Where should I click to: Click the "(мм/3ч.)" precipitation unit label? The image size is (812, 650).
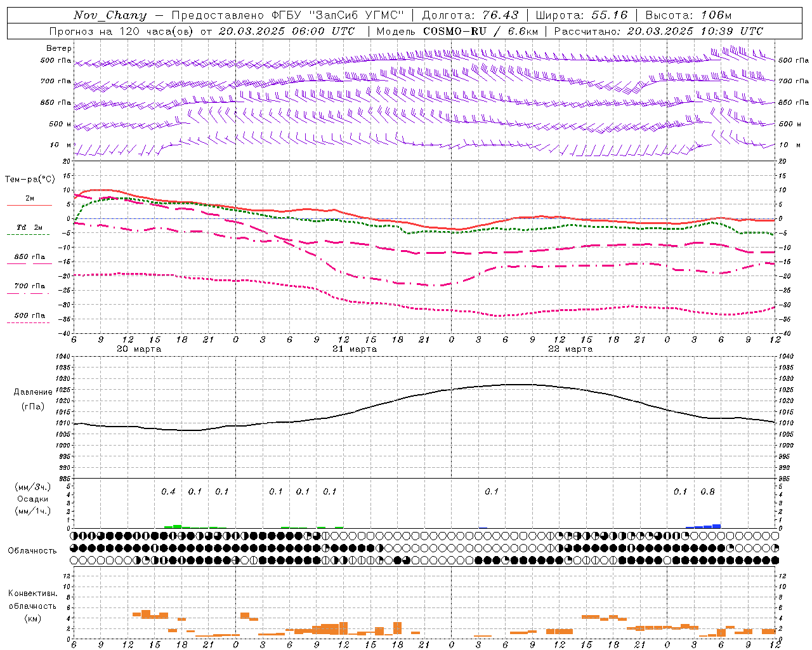tap(33, 487)
